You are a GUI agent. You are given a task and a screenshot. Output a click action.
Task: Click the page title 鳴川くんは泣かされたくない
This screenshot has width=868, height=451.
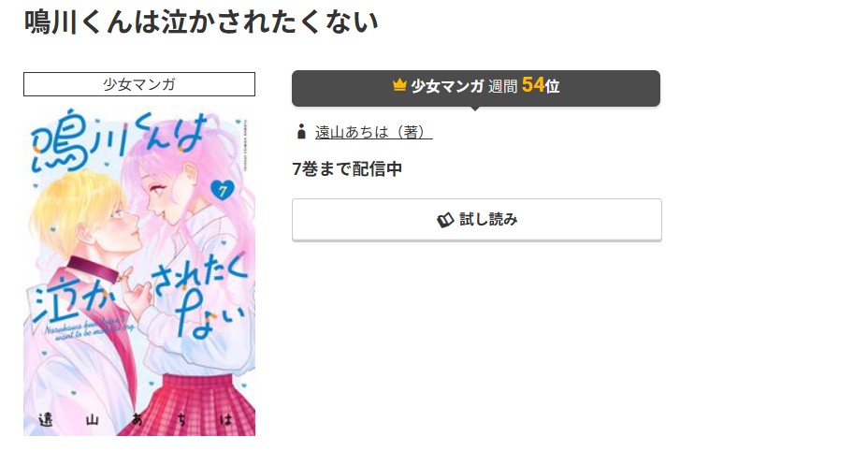[x=201, y=22]
